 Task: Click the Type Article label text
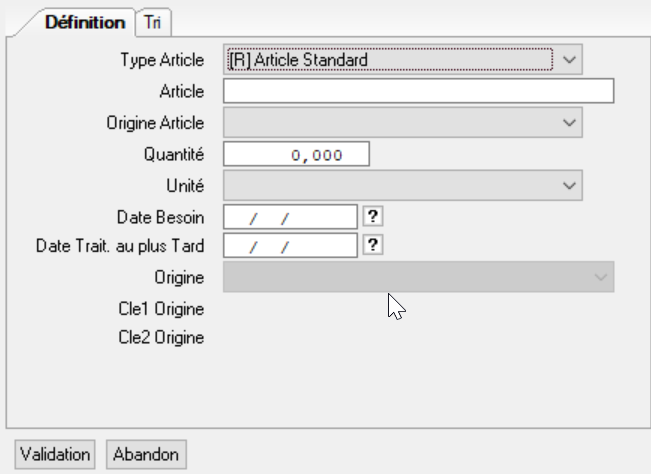162,60
